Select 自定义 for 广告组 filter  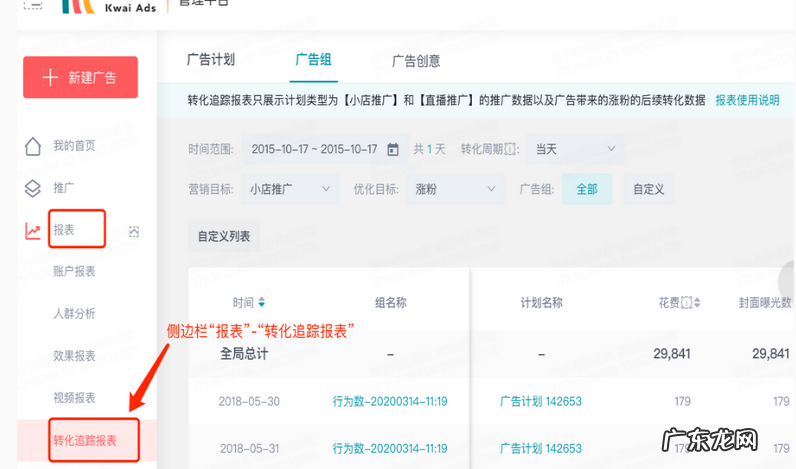648,189
